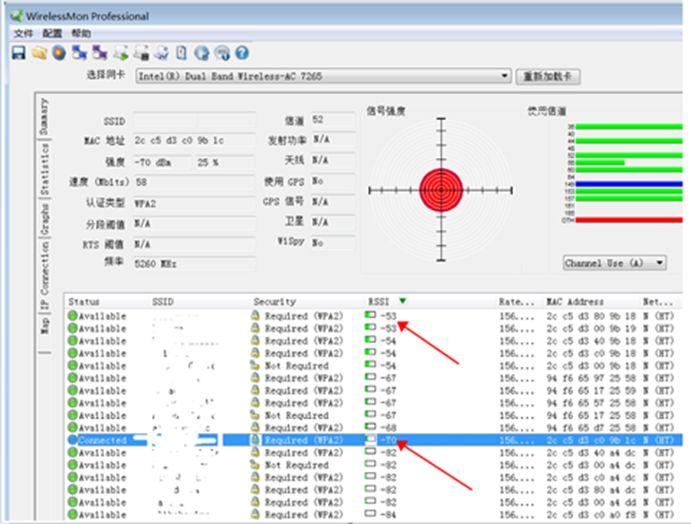Click the green status dot of first Available network
691x524 pixels.
click(x=73, y=316)
